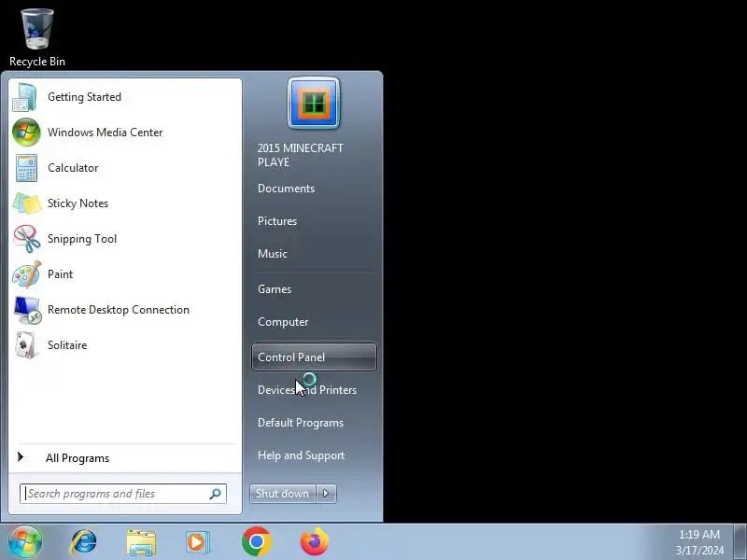Click the search magnifier icon
The image size is (747, 560).
coord(216,494)
